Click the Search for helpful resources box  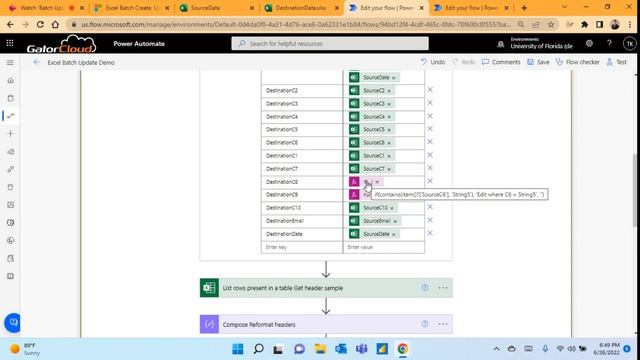coord(330,43)
